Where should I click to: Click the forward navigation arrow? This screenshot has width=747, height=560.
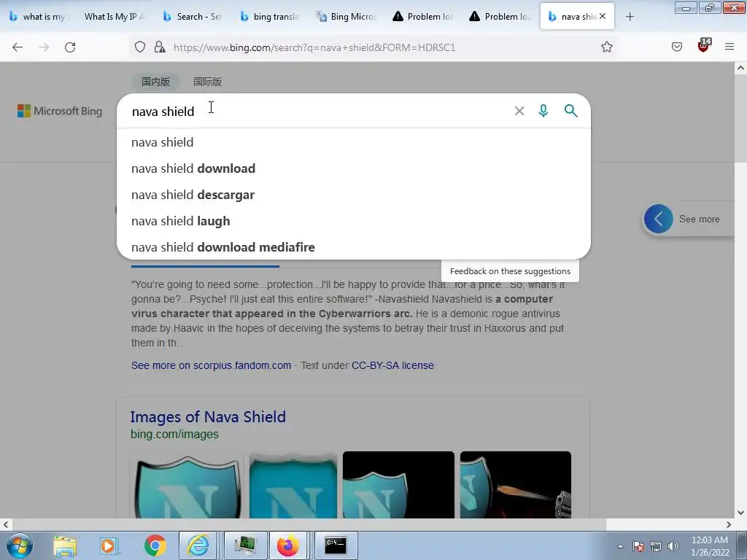[44, 47]
